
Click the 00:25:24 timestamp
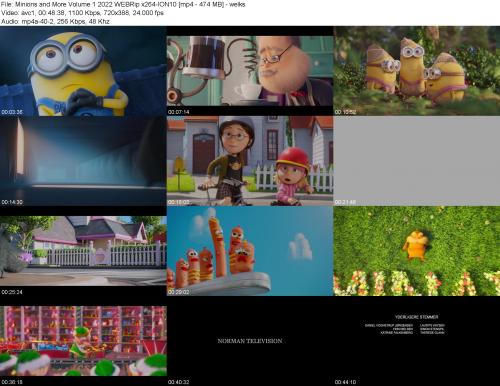(12, 292)
